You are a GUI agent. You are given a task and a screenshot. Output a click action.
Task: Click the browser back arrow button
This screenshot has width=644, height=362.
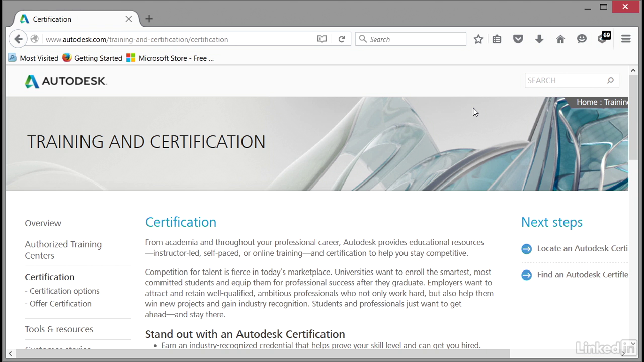(x=18, y=39)
